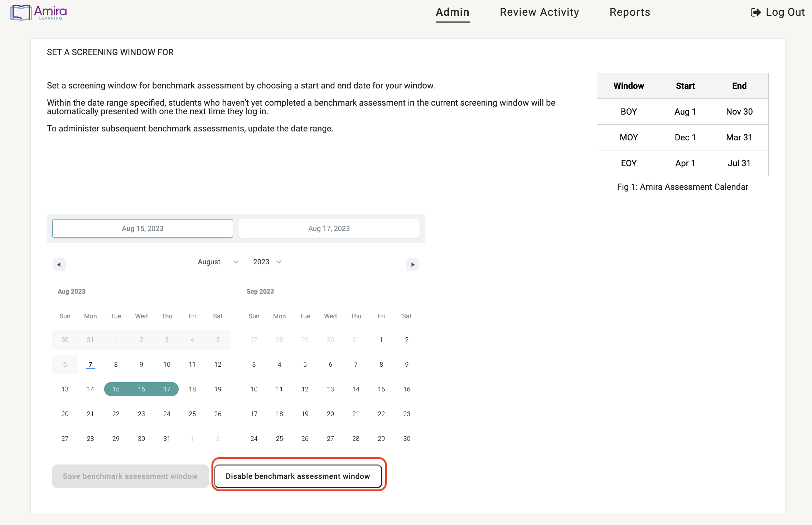
Task: Select September 9 in the calendar
Action: pos(407,365)
